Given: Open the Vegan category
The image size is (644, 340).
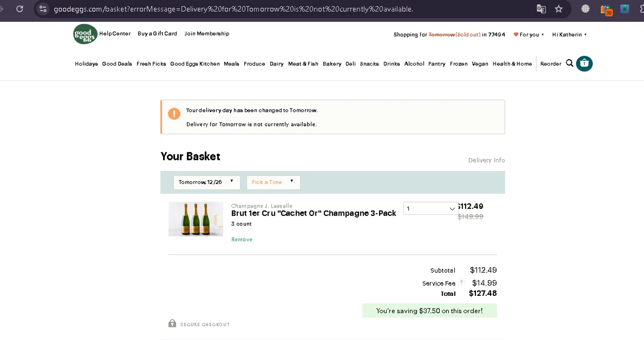Looking at the screenshot, I should pos(480,64).
